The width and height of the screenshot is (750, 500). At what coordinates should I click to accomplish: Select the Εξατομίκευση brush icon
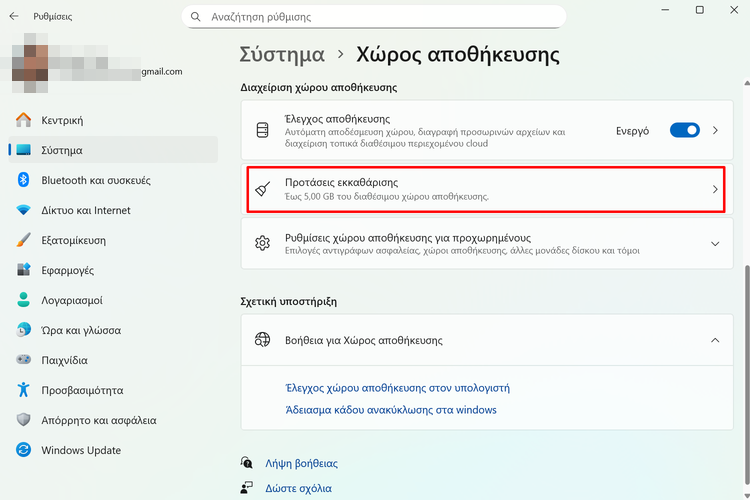point(24,240)
